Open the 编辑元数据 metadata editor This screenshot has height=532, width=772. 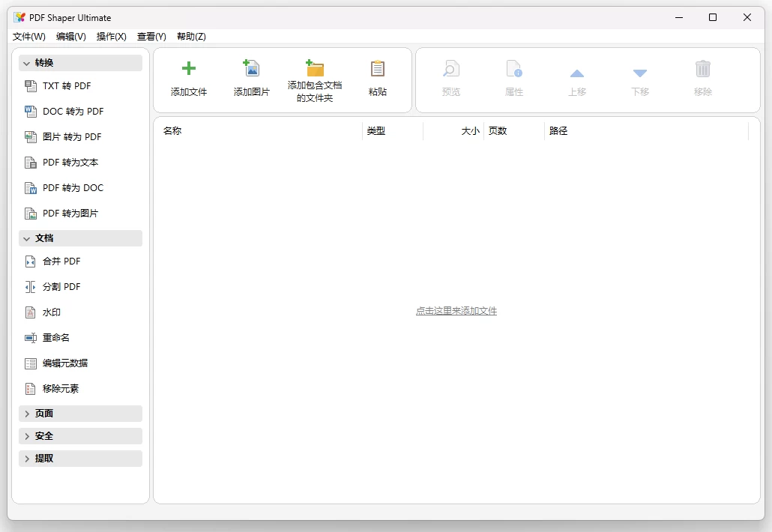click(x=66, y=363)
